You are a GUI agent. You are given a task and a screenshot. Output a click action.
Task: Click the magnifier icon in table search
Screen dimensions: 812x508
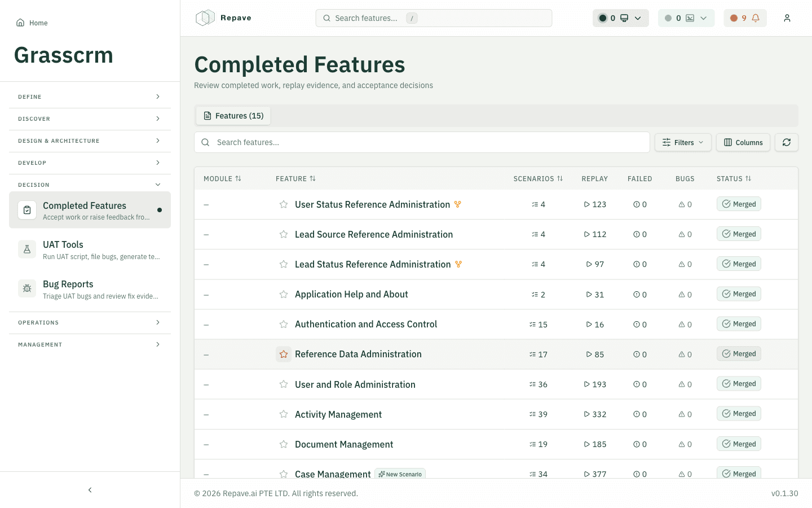coord(205,142)
